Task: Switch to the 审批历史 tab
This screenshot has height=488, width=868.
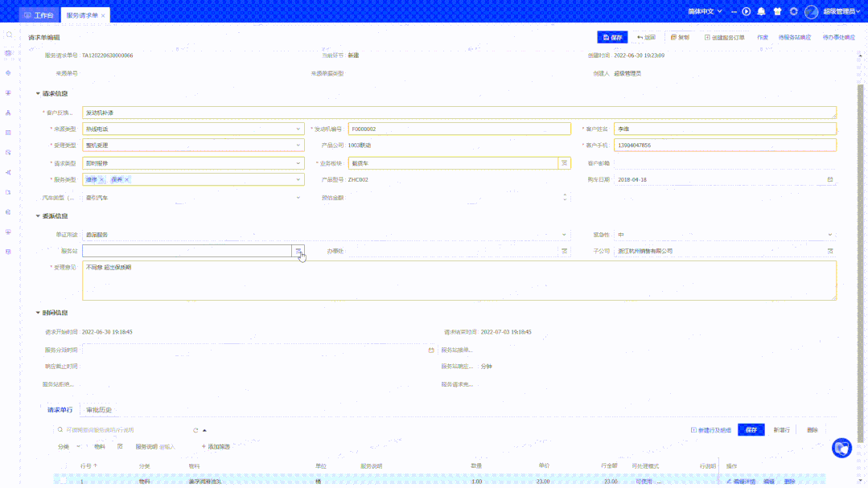Action: coord(99,410)
